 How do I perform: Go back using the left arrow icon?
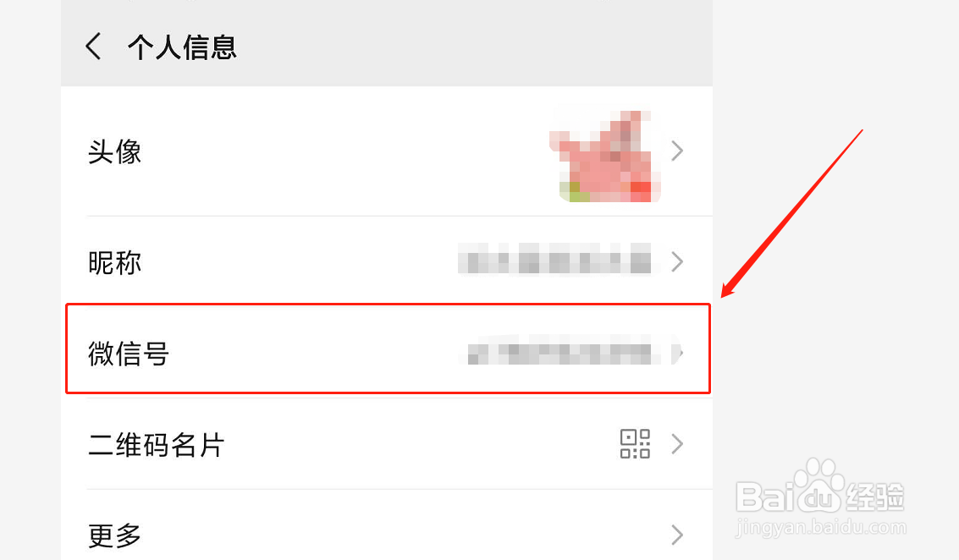click(94, 47)
